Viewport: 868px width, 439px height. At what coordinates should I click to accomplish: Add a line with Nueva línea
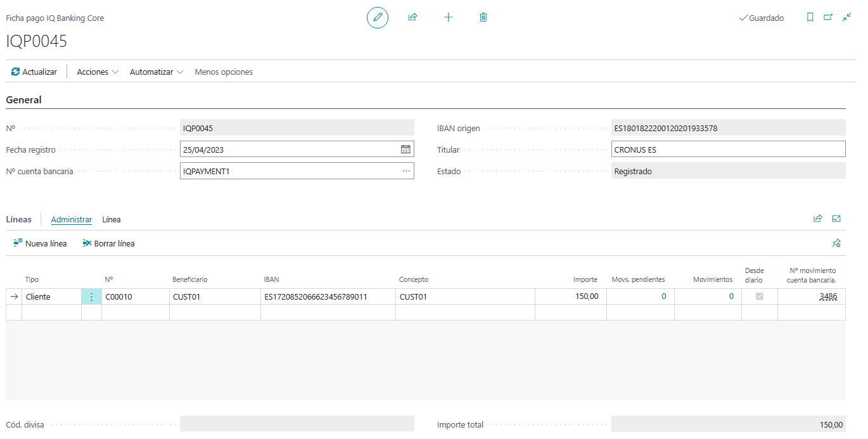tap(39, 243)
